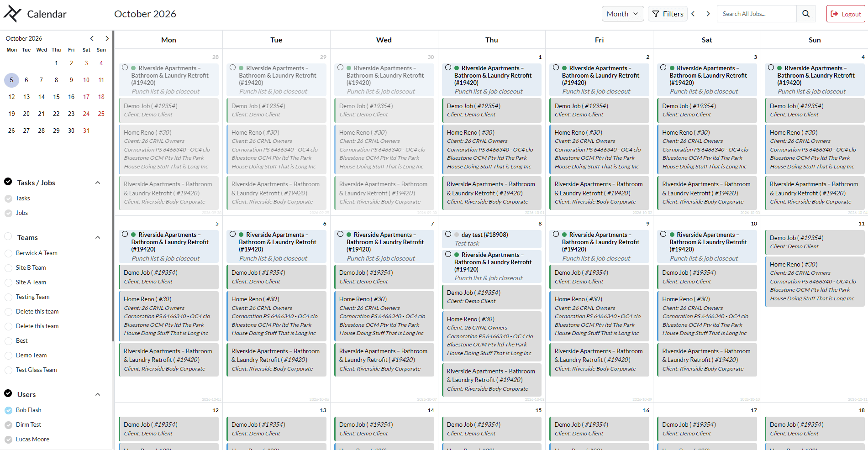Open Home Reno card on Sunday 11
Screen dimensions: 868x450
click(815, 281)
